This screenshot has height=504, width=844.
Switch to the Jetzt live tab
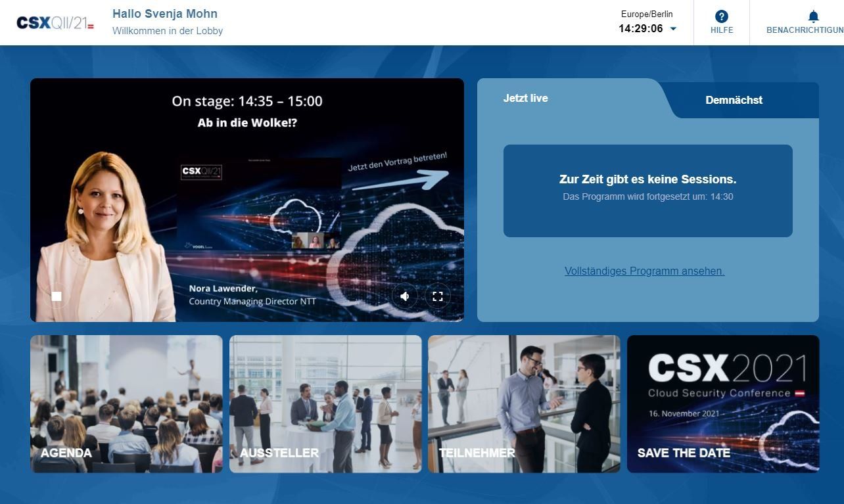(x=525, y=99)
